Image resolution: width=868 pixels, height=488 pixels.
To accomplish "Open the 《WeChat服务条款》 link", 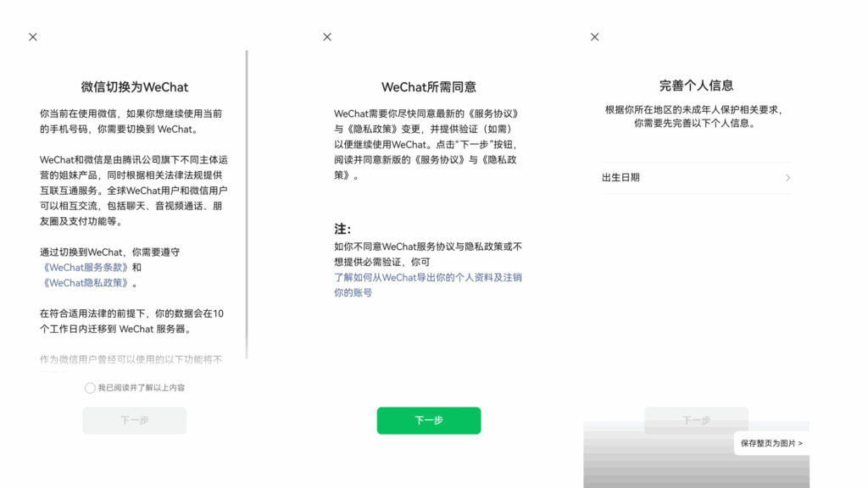I will click(x=86, y=267).
